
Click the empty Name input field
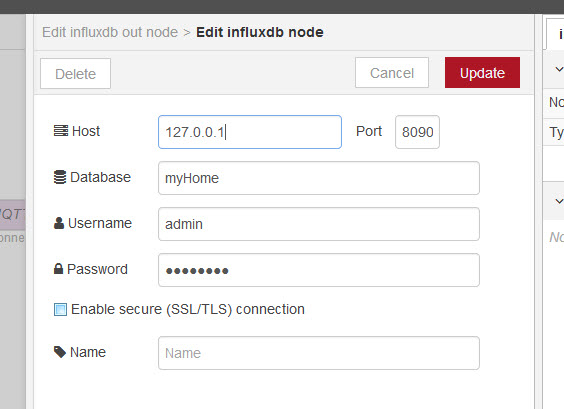coord(319,353)
